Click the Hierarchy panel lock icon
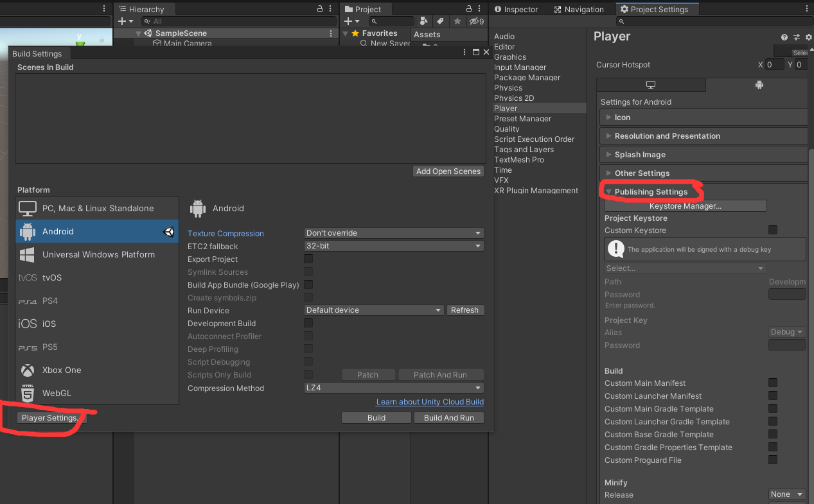 [x=320, y=9]
